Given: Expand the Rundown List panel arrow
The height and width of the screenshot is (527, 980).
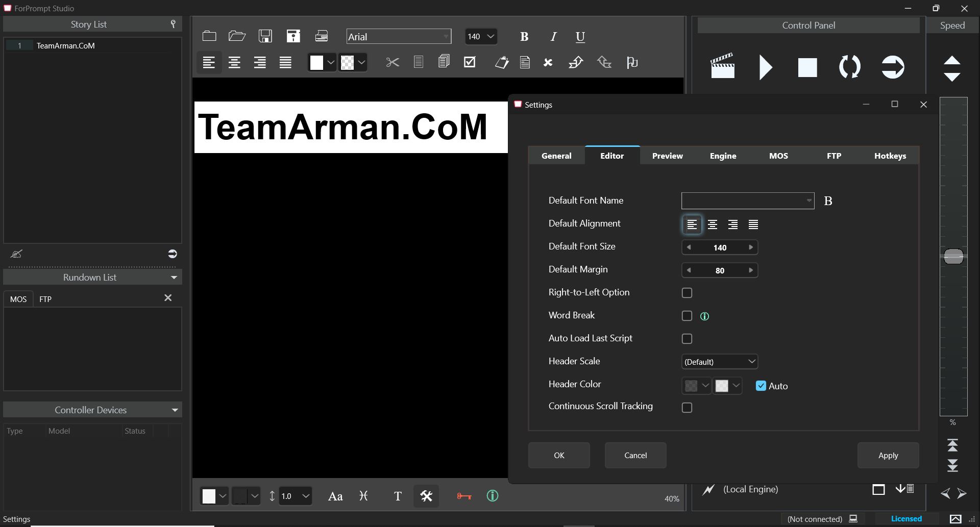Looking at the screenshot, I should [174, 278].
